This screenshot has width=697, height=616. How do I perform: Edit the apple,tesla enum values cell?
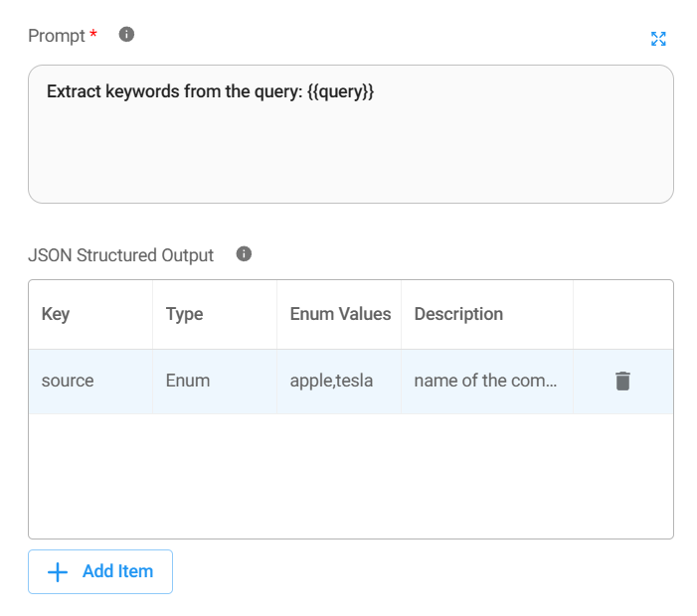pyautogui.click(x=331, y=381)
